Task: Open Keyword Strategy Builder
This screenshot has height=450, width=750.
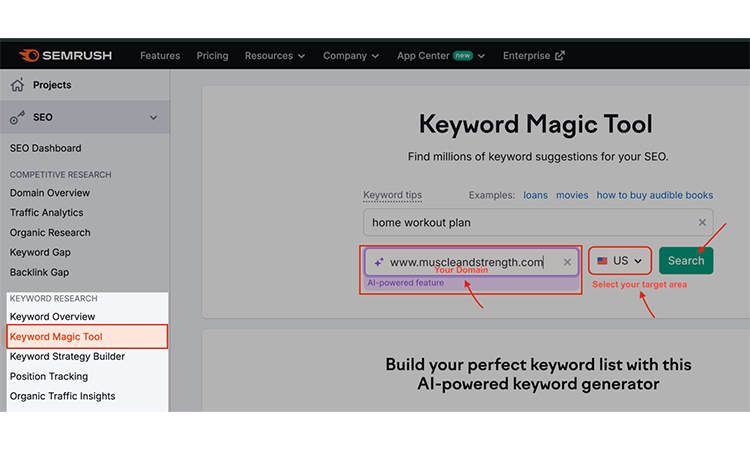Action: pyautogui.click(x=67, y=356)
